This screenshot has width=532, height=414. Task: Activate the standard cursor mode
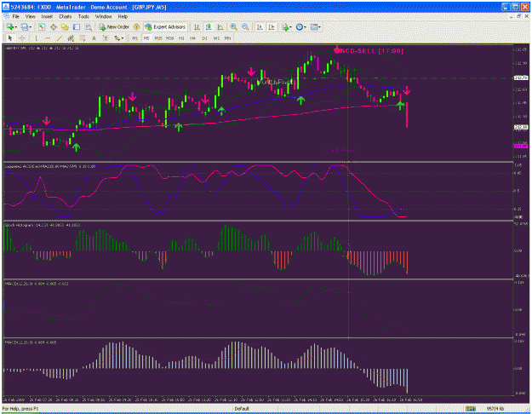click(x=10, y=38)
